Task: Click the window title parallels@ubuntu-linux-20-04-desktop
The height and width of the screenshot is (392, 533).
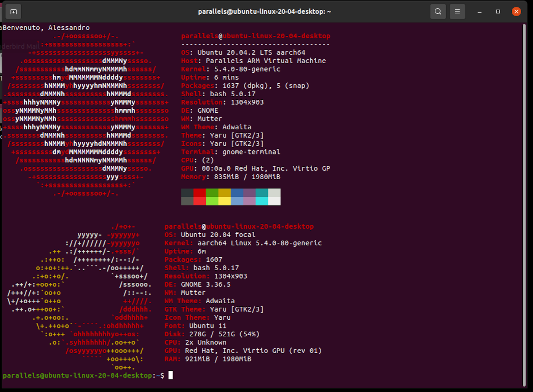Action: point(264,11)
